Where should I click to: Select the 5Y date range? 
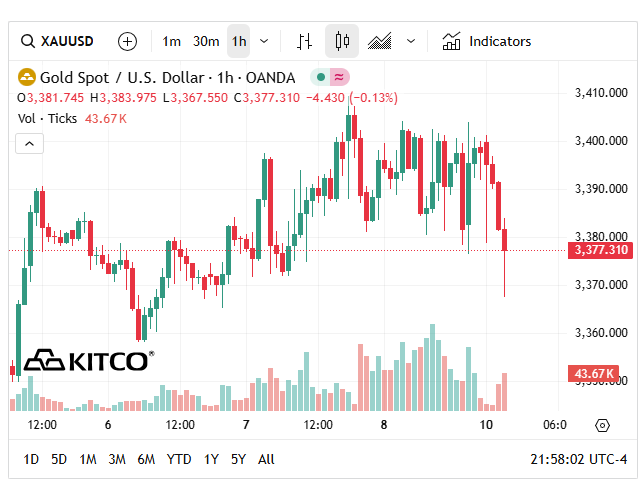tap(238, 459)
